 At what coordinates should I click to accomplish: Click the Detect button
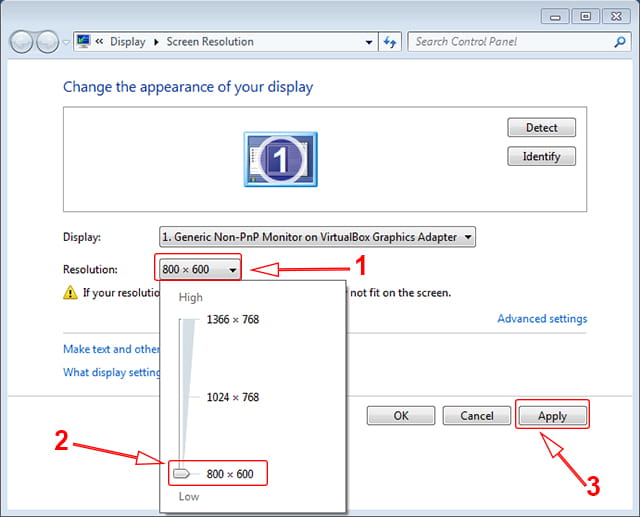[x=542, y=128]
